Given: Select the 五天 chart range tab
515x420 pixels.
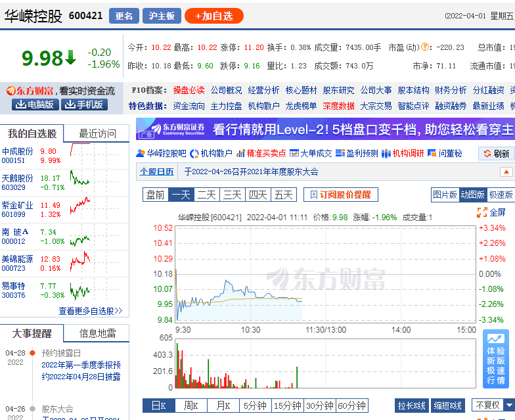Looking at the screenshot, I should [284, 195].
